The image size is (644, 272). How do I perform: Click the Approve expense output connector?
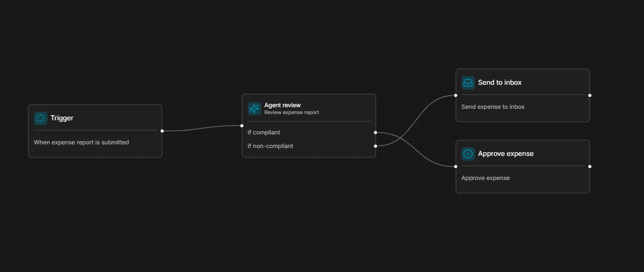click(x=590, y=166)
